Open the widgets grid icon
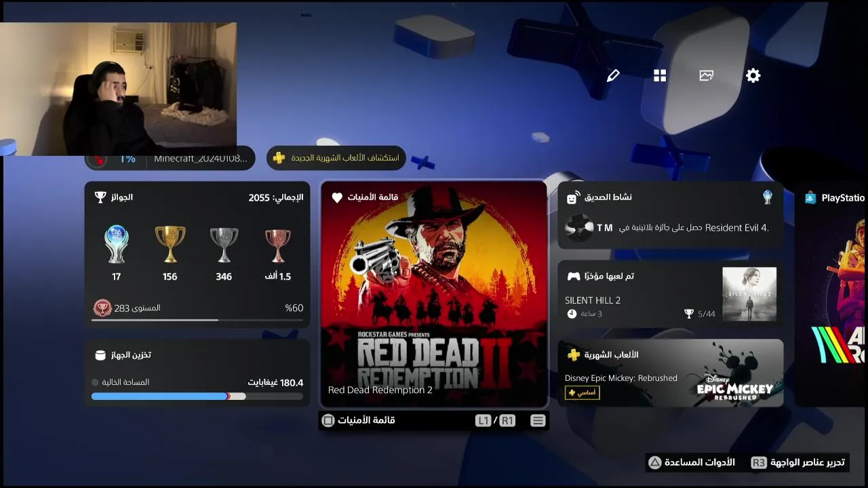The width and height of the screenshot is (868, 488). pos(660,76)
